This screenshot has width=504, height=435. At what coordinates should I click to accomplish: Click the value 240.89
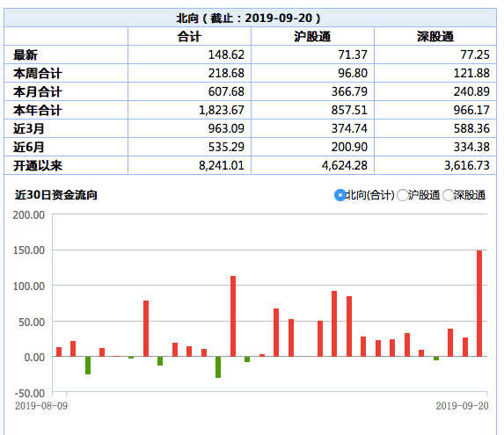click(x=471, y=91)
